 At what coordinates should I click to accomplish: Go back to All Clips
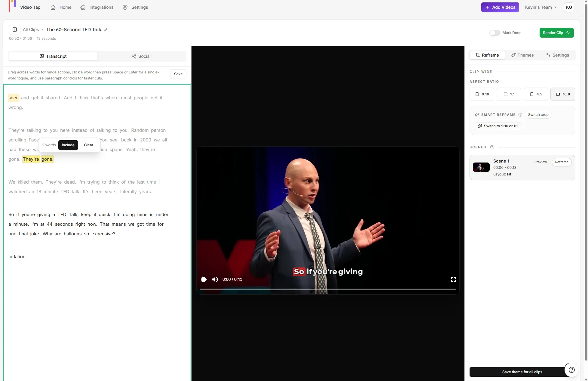click(31, 29)
